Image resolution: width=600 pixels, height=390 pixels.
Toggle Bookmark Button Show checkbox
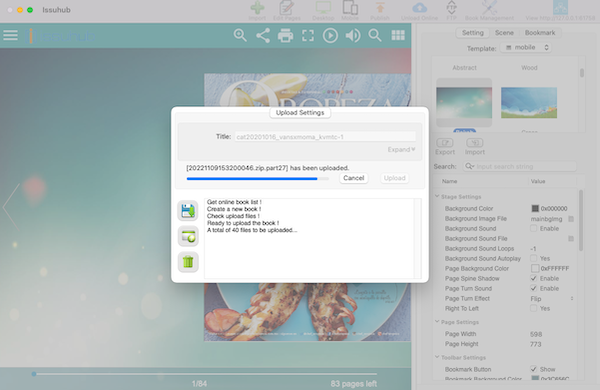click(533, 369)
